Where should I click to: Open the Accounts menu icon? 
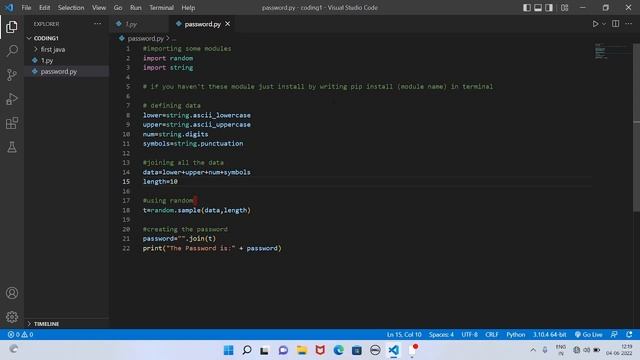(x=12, y=293)
